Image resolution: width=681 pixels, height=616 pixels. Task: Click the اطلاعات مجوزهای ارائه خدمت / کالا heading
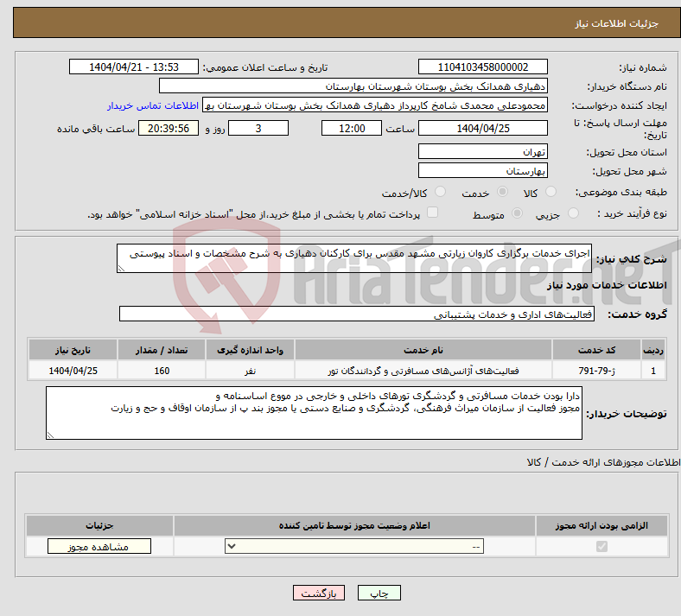604,462
